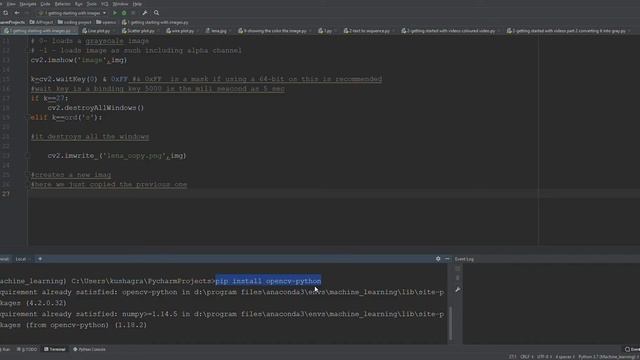640x360 pixels.
Task: Open the TODO tool window tab
Action: point(27,349)
